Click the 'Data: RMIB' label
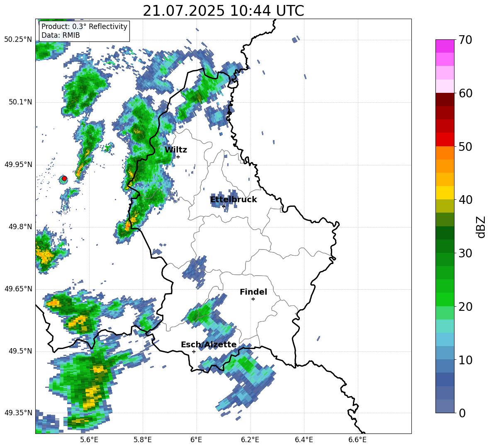The width and height of the screenshot is (491, 448). pyautogui.click(x=61, y=35)
